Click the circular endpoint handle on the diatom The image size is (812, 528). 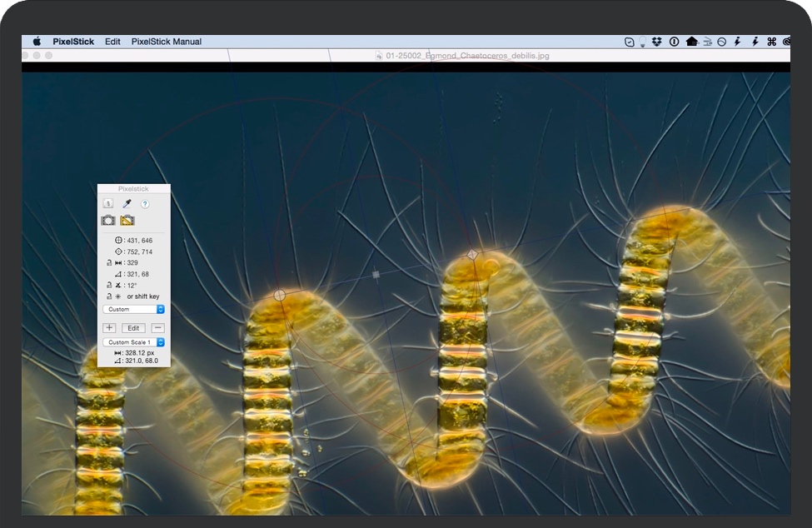tap(280, 295)
